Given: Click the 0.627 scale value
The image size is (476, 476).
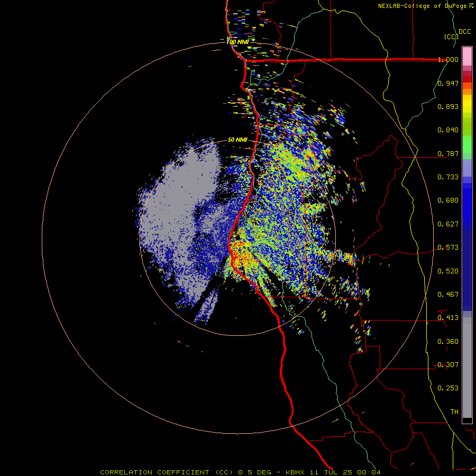Looking at the screenshot, I should pyautogui.click(x=448, y=224).
